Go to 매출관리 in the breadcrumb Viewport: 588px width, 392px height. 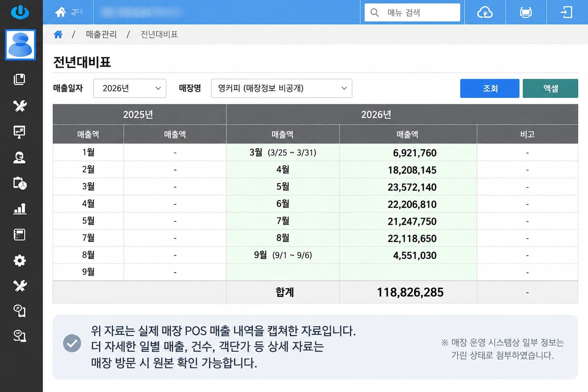[101, 34]
